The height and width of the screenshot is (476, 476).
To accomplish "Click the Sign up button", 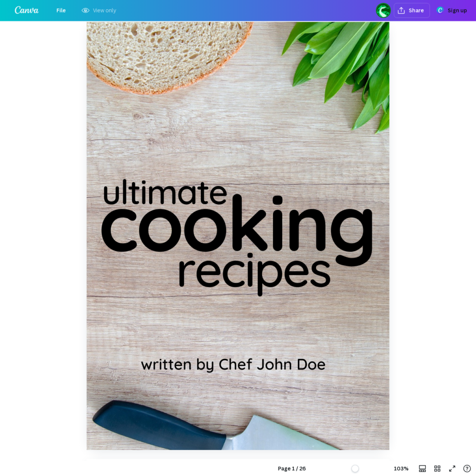I will tap(452, 10).
